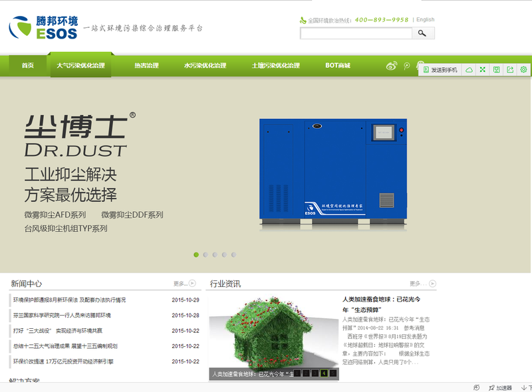Open 台风级抑尘机组TYP系列 link
The image size is (532, 392).
66,229
